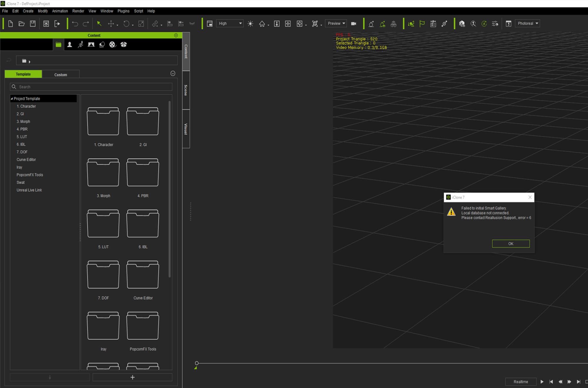Switch to the Template tab
The image size is (588, 388).
click(23, 74)
